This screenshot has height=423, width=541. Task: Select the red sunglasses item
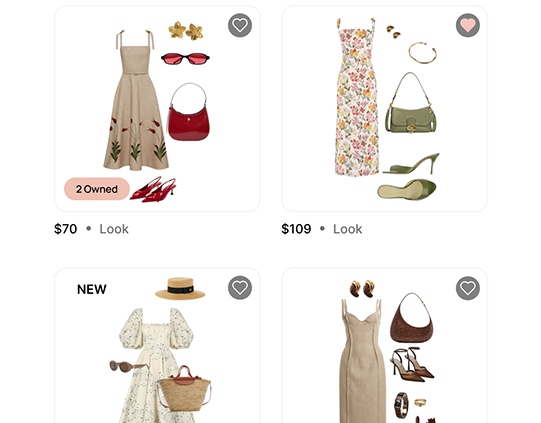coord(185,59)
